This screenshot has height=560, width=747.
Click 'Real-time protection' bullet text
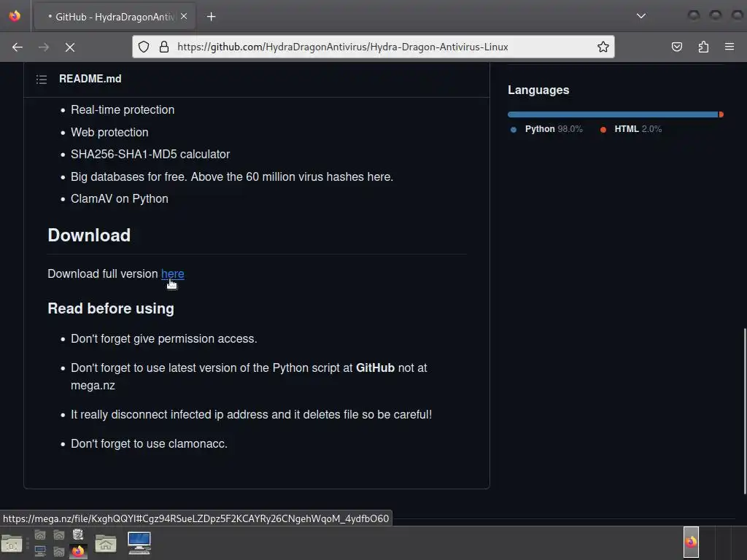pyautogui.click(x=123, y=110)
